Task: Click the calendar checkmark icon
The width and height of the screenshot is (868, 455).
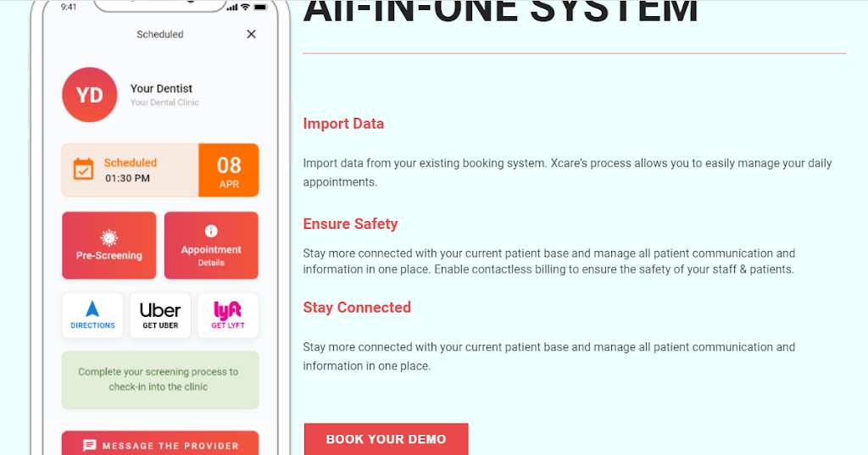Action: coord(83,169)
